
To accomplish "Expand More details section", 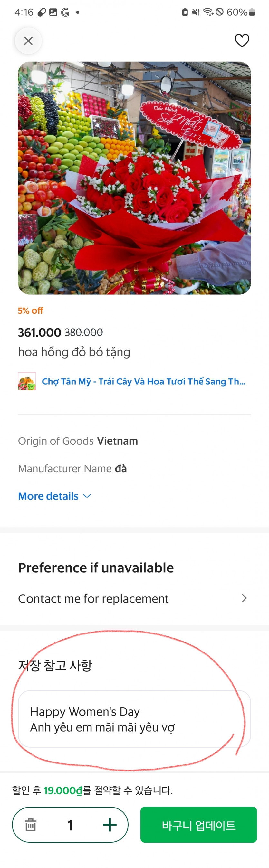I will [x=48, y=496].
